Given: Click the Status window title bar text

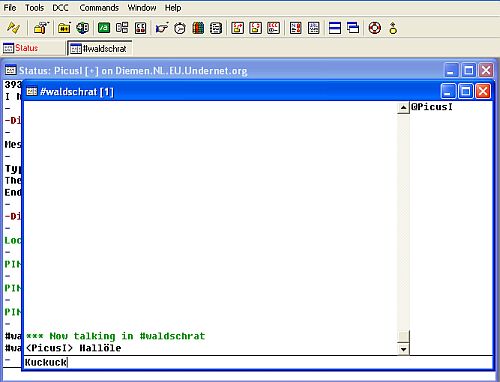Looking at the screenshot, I should click(133, 71).
